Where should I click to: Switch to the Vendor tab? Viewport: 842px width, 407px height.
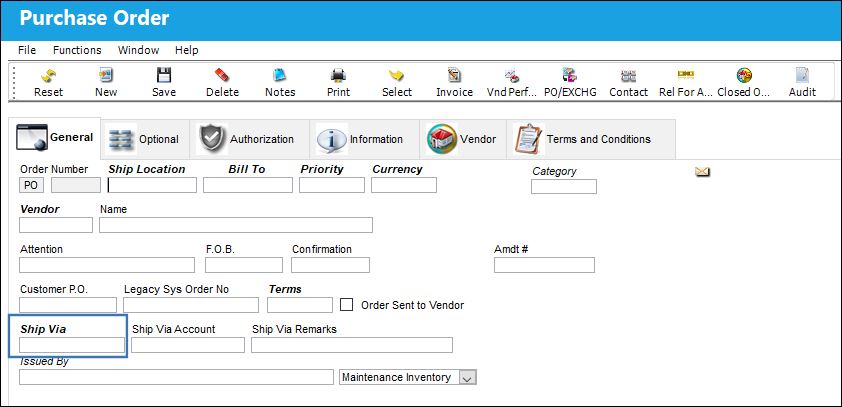[462, 139]
